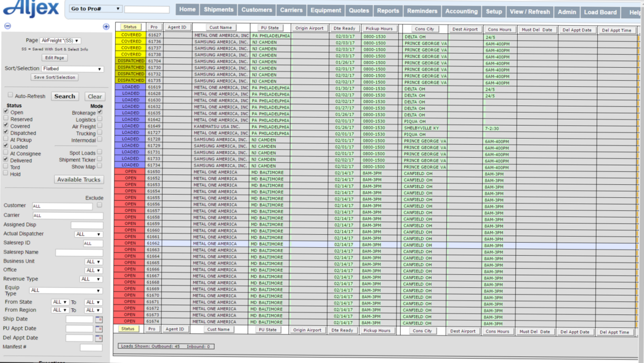Open the PU Appt Date calendar picker
The image size is (644, 363).
coord(99,329)
